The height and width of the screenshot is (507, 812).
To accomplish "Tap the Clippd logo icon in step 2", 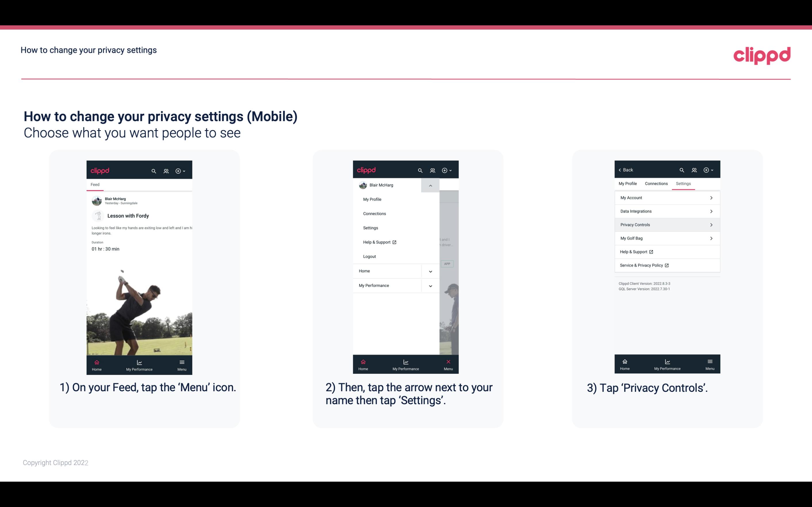I will coord(366,169).
